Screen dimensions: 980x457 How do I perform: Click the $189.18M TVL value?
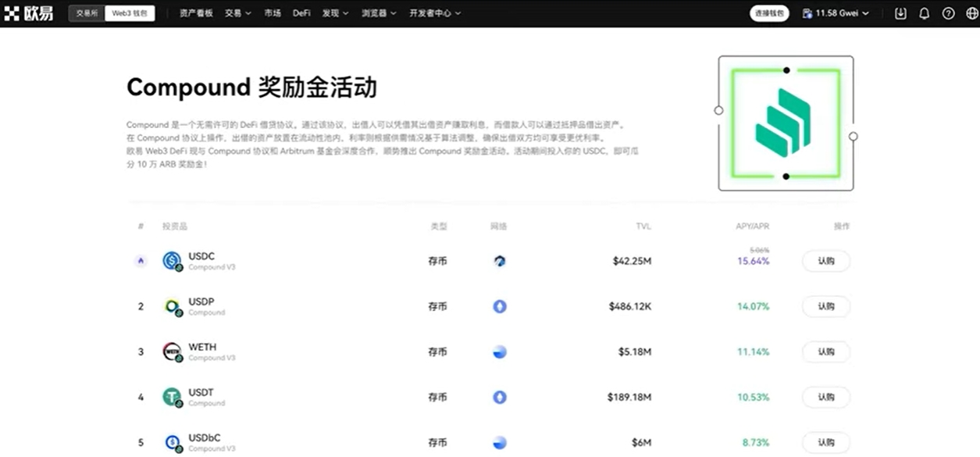click(x=629, y=397)
